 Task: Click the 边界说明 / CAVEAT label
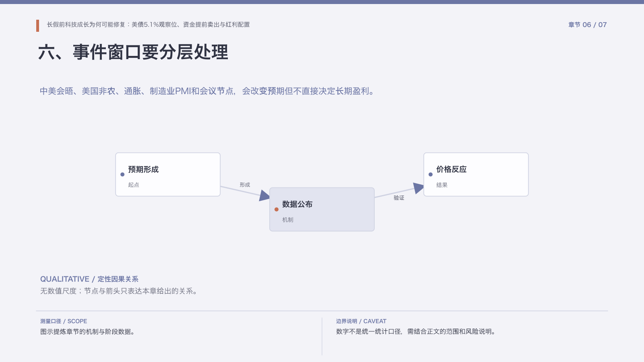361,321
